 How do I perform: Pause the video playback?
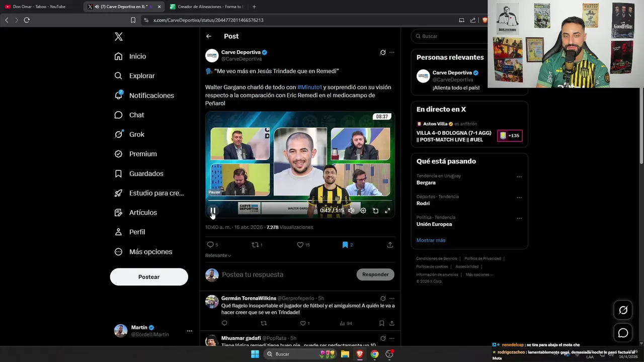pyautogui.click(x=213, y=211)
